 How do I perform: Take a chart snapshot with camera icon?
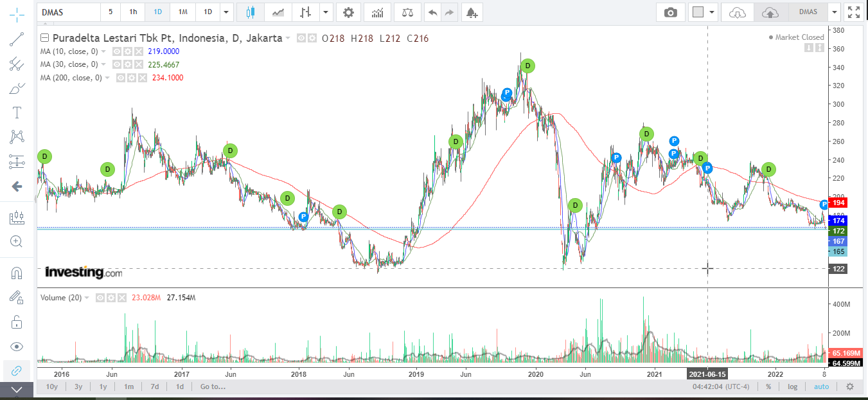coord(671,12)
